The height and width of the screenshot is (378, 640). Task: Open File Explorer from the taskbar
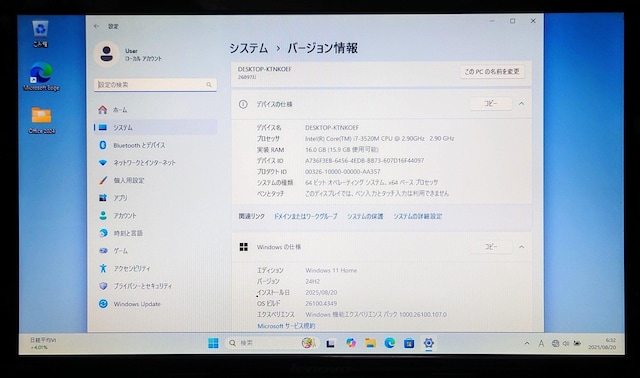coord(370,343)
